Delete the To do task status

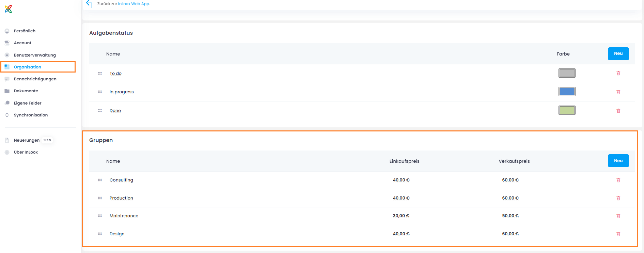click(618, 74)
